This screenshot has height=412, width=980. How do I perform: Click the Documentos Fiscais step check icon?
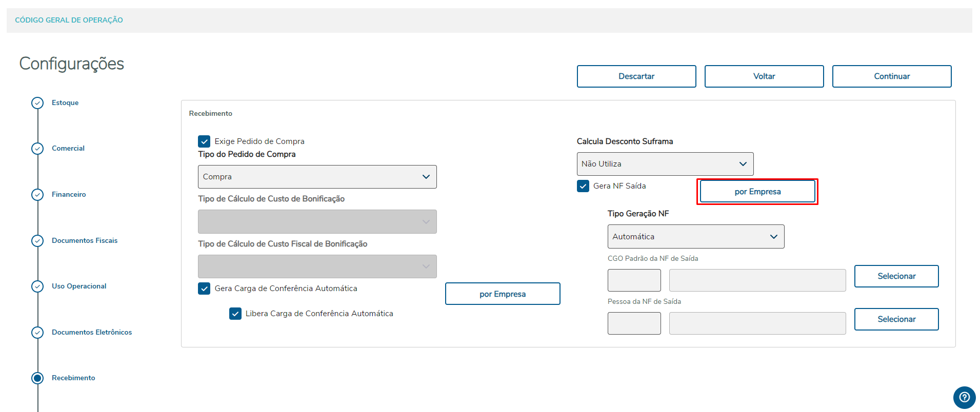coord(37,241)
